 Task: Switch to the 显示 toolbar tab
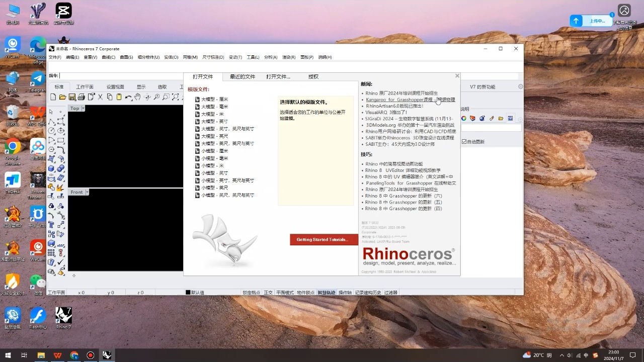(x=141, y=86)
